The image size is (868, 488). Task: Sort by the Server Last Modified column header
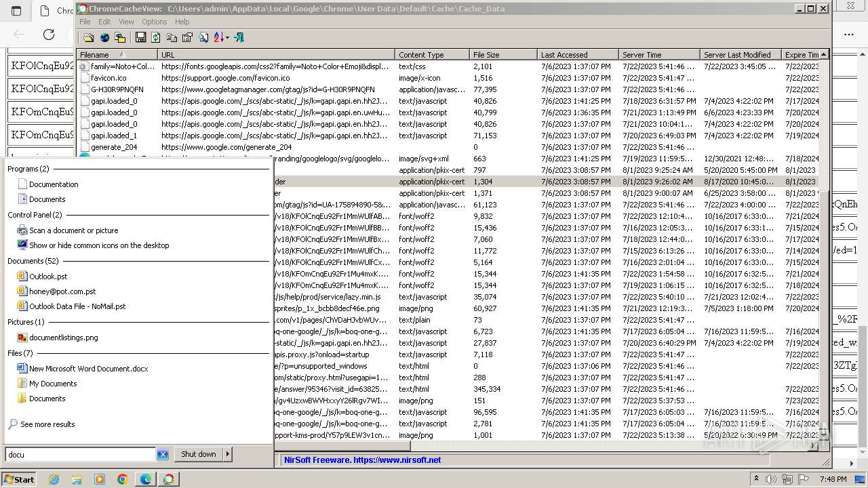click(x=741, y=55)
